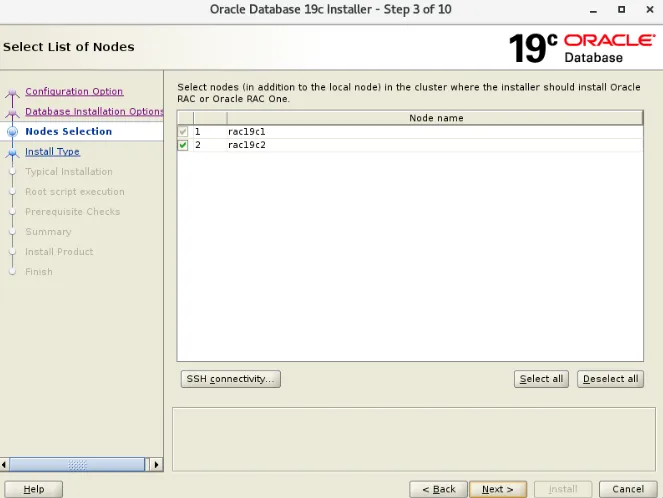The width and height of the screenshot is (663, 498).
Task: Click the Nodes Selection current-step circle icon
Action: point(12,131)
